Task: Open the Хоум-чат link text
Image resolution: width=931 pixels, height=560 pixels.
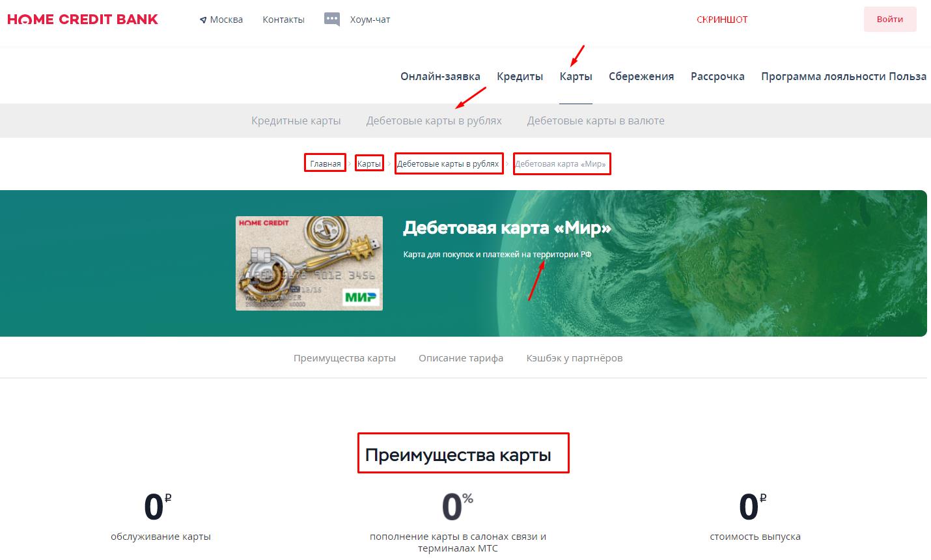Action: tap(370, 20)
